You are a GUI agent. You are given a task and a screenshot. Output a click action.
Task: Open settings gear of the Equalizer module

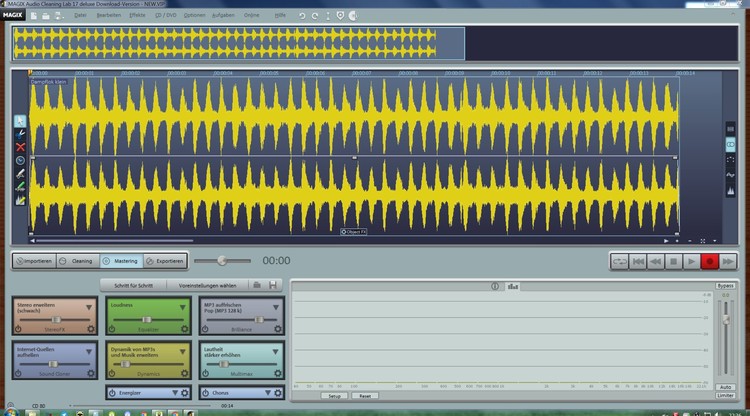coord(183,328)
